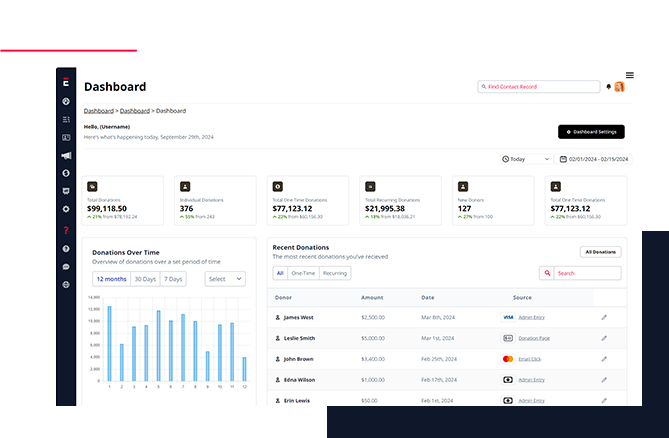The width and height of the screenshot is (669, 438).
Task: Open the dollar sign sidebar icon
Action: click(66, 173)
